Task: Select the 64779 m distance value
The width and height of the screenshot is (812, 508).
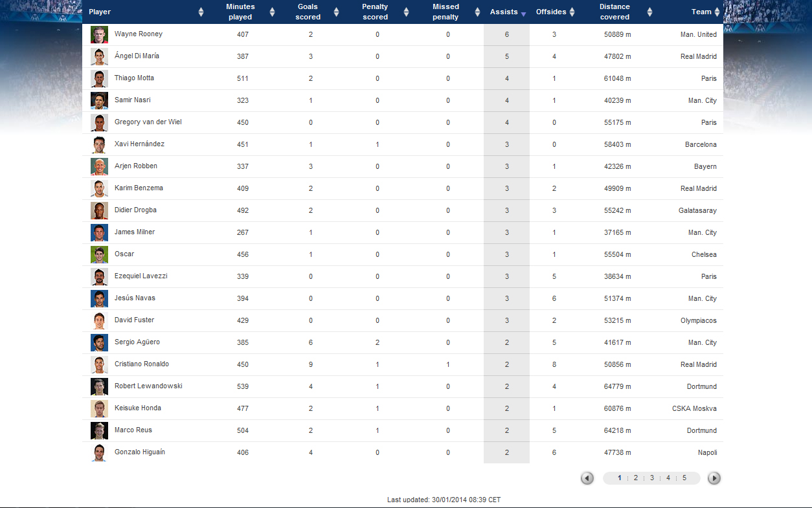Action: [x=617, y=386]
